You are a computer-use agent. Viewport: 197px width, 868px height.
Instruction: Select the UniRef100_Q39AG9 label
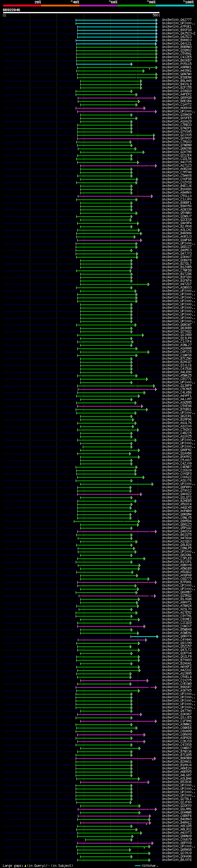[177, 115]
